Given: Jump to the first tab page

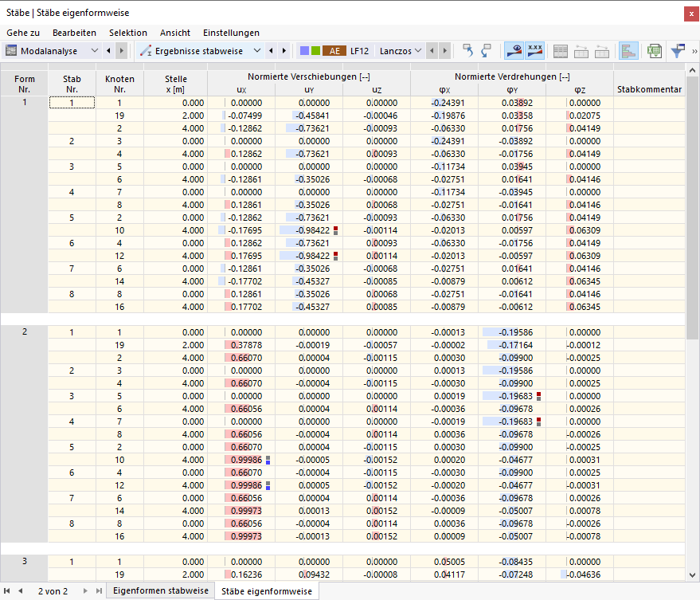Looking at the screenshot, I should pos(6,590).
